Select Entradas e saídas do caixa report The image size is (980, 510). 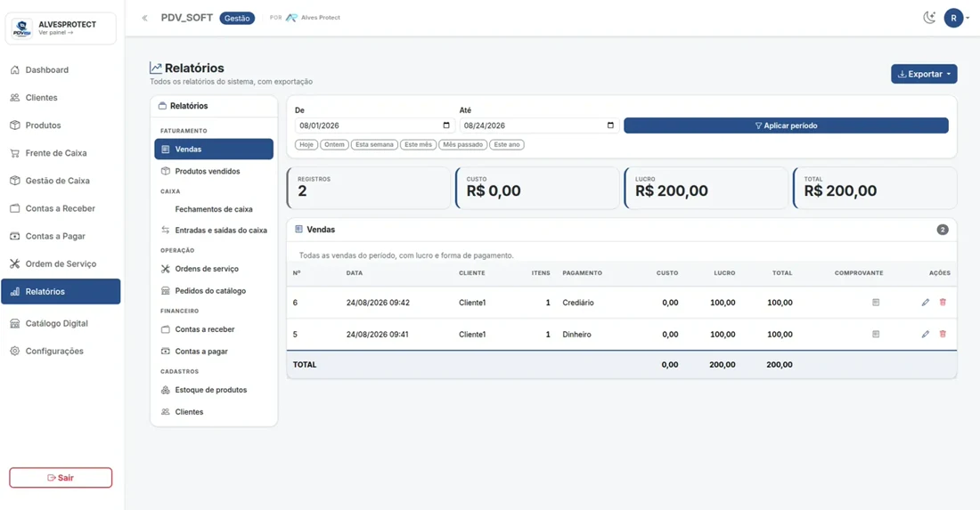tap(214, 231)
